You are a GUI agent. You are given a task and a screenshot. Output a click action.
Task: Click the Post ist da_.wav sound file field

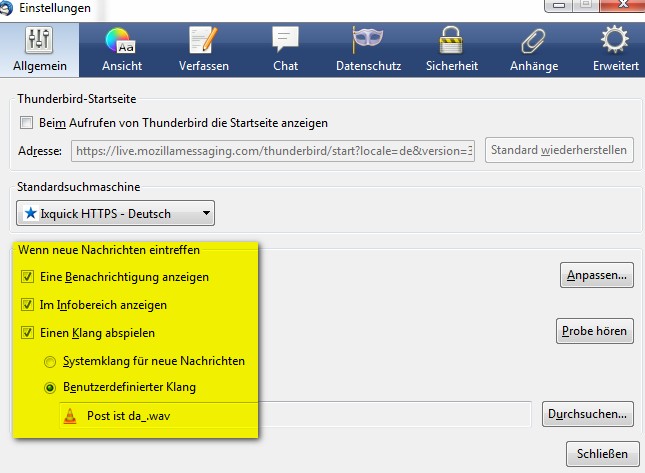(x=295, y=415)
